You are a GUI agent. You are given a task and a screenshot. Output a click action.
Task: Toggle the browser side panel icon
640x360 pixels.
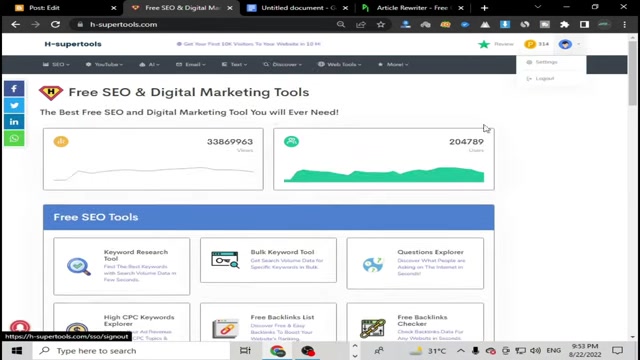click(584, 24)
